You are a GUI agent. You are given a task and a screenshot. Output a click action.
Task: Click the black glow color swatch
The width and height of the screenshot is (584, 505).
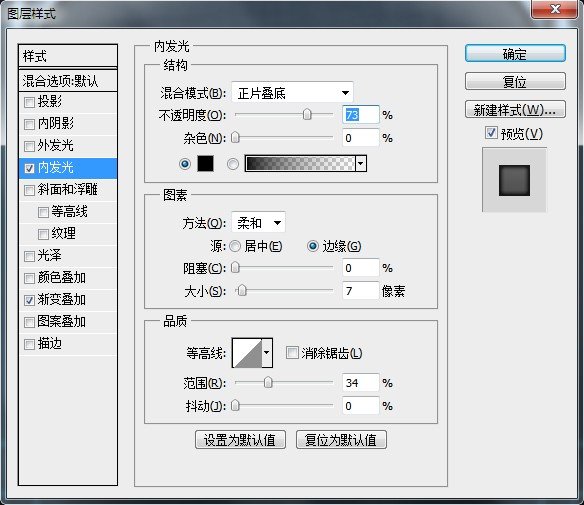click(x=205, y=163)
